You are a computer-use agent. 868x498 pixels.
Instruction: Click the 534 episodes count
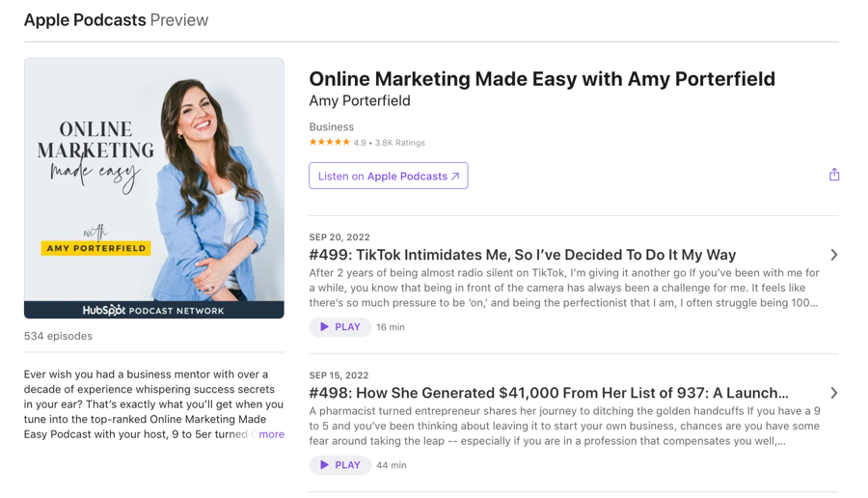coord(58,336)
